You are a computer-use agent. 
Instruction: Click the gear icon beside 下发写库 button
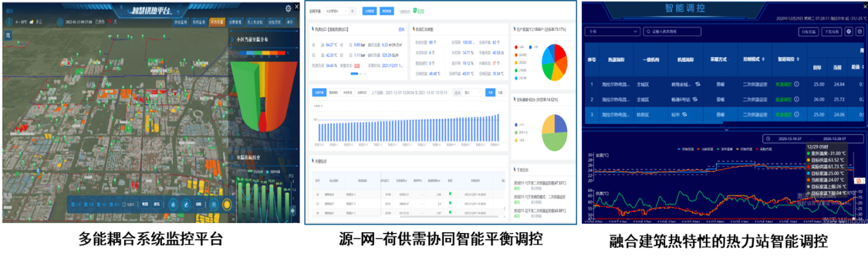coord(849,32)
